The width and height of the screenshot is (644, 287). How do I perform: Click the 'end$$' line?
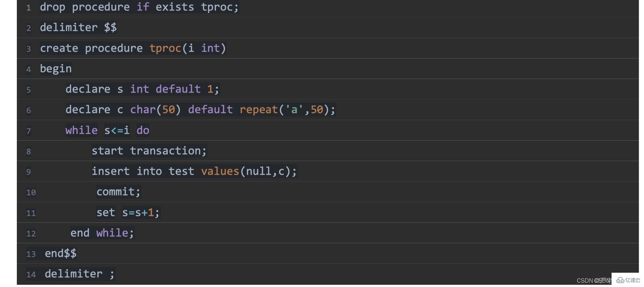61,253
